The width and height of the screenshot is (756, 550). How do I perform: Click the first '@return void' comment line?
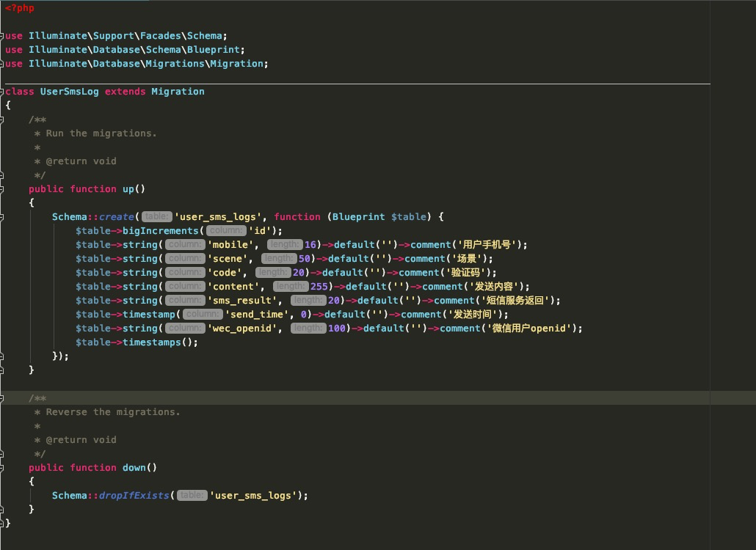(x=81, y=161)
